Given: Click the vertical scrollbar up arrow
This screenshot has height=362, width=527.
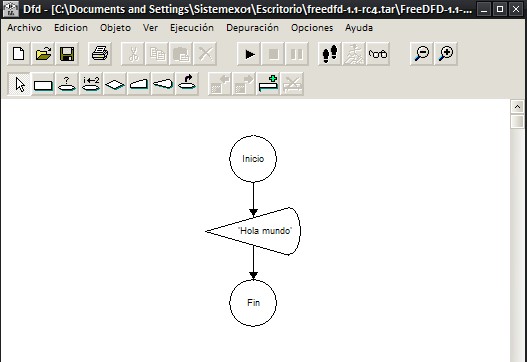Looking at the screenshot, I should click(x=517, y=107).
